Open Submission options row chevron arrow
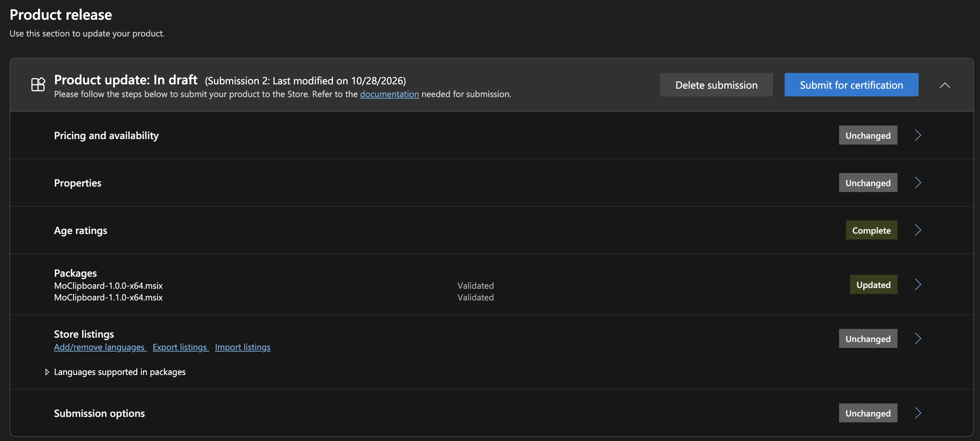The width and height of the screenshot is (980, 441). [918, 413]
